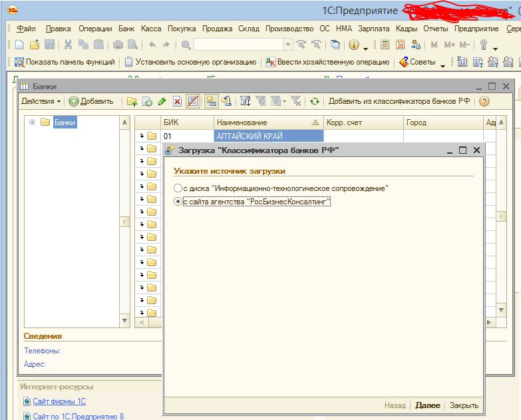Open the dropdown arrow next to Советы
This screenshot has height=420, width=521.
point(442,65)
